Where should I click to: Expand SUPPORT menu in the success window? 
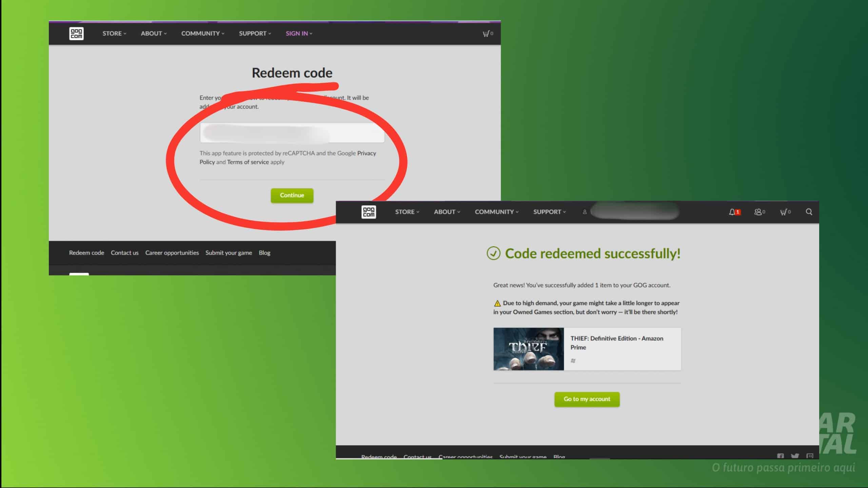[549, 212]
